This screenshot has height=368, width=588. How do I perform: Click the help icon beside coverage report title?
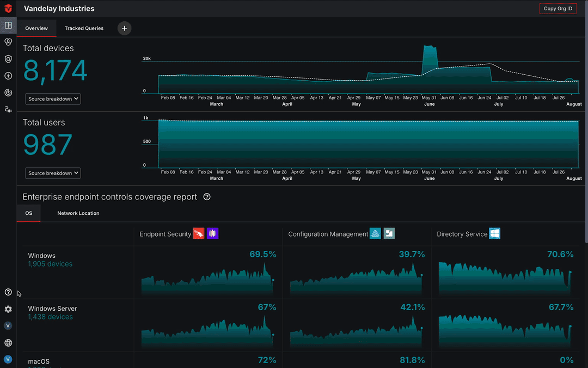coord(207,197)
